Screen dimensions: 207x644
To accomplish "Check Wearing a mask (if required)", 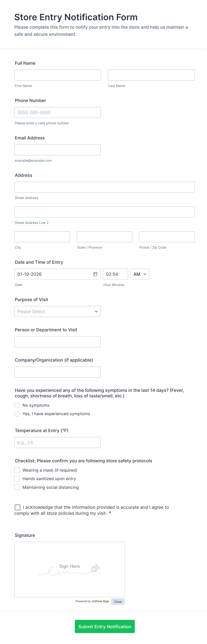I will pos(17,470).
